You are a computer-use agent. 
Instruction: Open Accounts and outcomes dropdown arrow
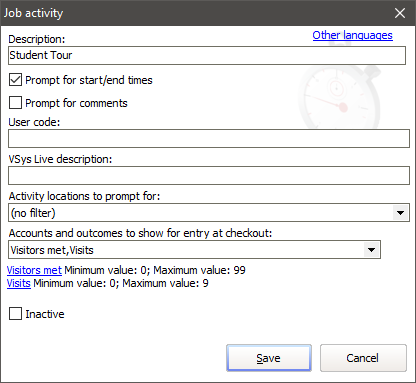[371, 250]
